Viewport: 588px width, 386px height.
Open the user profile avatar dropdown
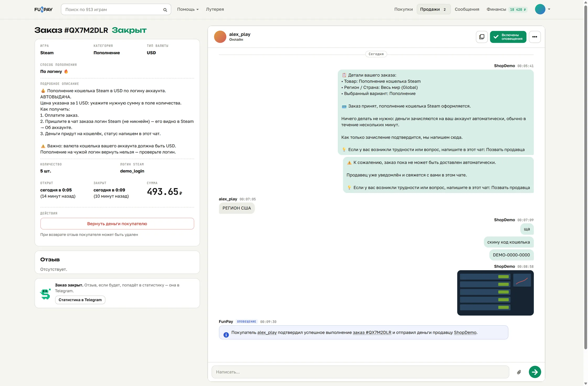pos(543,9)
